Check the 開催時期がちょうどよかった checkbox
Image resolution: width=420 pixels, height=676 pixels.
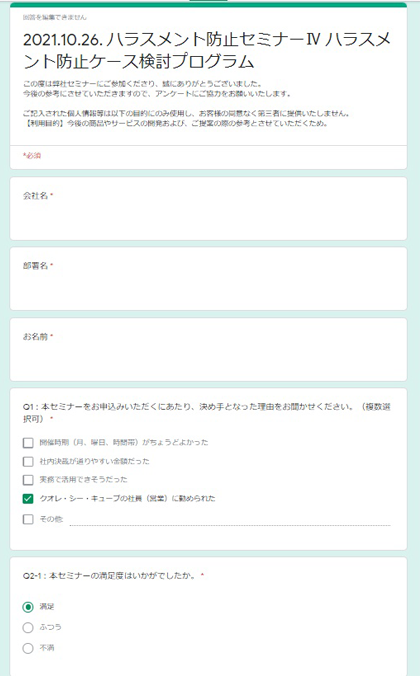click(28, 443)
